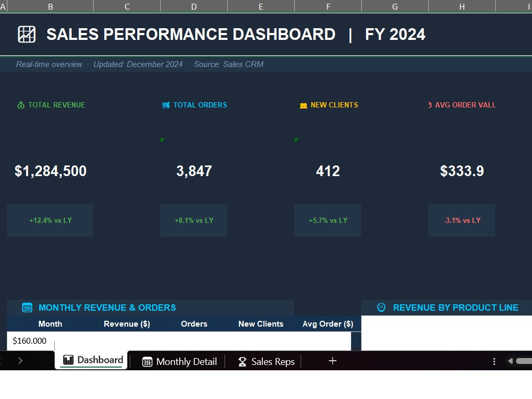This screenshot has height=399, width=532.
Task: Click the Avg Order Value icon
Action: coord(430,105)
